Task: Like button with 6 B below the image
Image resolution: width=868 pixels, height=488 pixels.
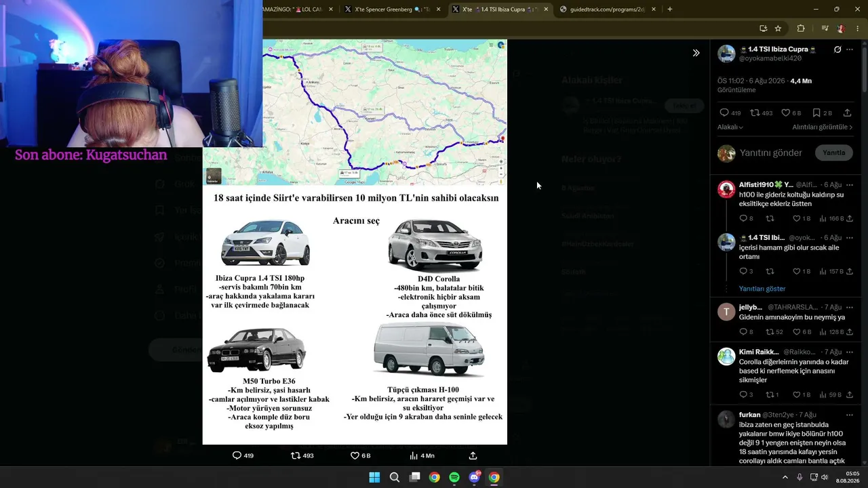Action: (x=360, y=455)
